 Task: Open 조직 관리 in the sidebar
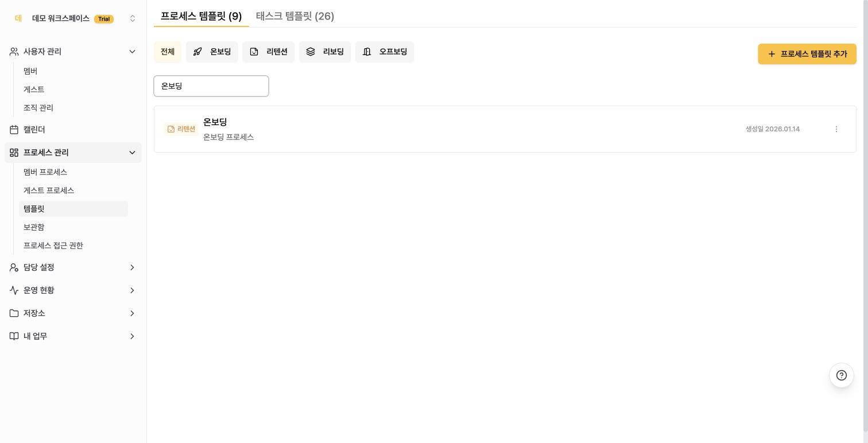point(38,108)
